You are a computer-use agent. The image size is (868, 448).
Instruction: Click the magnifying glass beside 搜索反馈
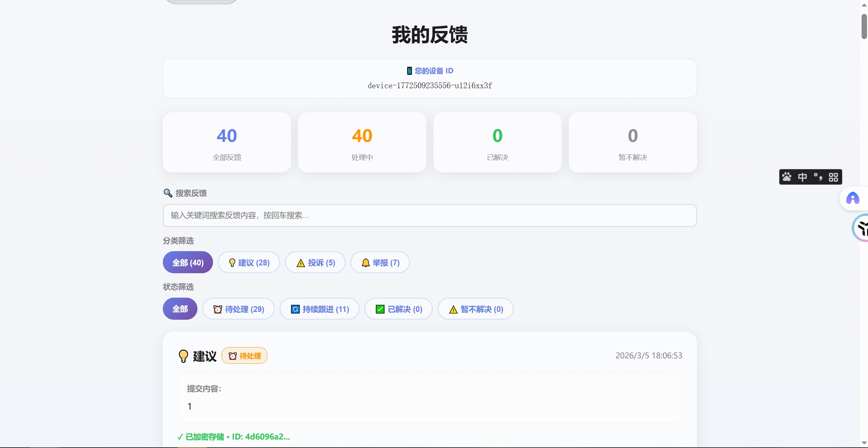point(168,193)
